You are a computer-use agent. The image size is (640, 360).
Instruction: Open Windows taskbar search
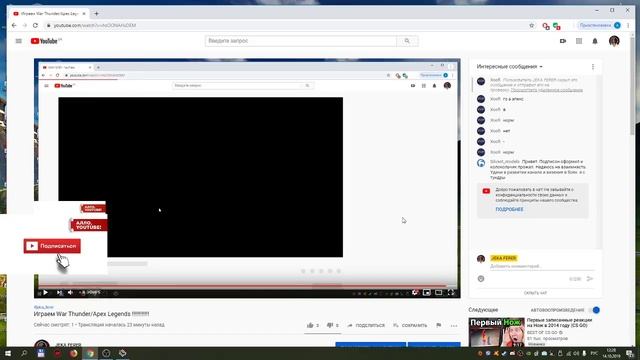[24, 353]
